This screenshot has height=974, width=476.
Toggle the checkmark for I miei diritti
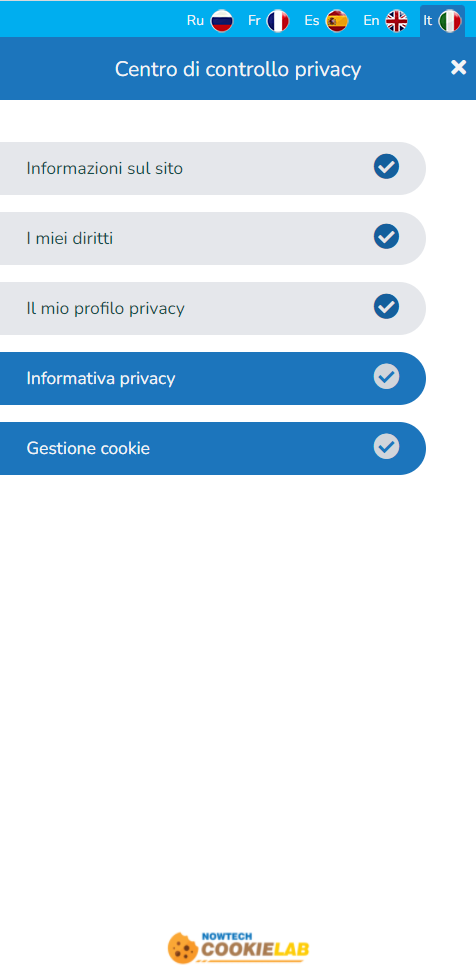387,237
